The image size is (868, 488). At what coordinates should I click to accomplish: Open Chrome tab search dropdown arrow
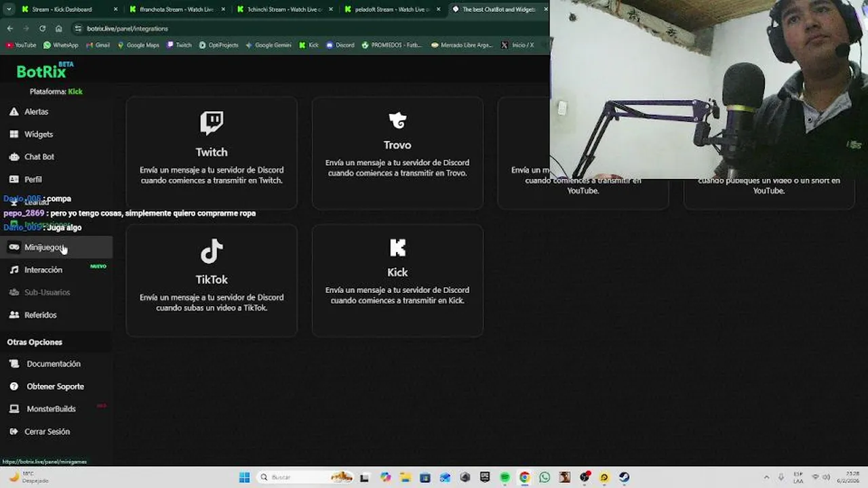click(x=9, y=9)
